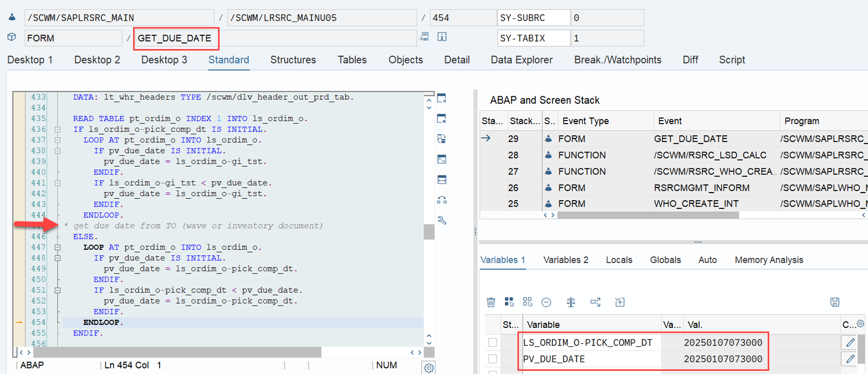Viewport: 868px width, 374px height.
Task: Click the full-width tool icon beside the editor
Action: click(442, 180)
